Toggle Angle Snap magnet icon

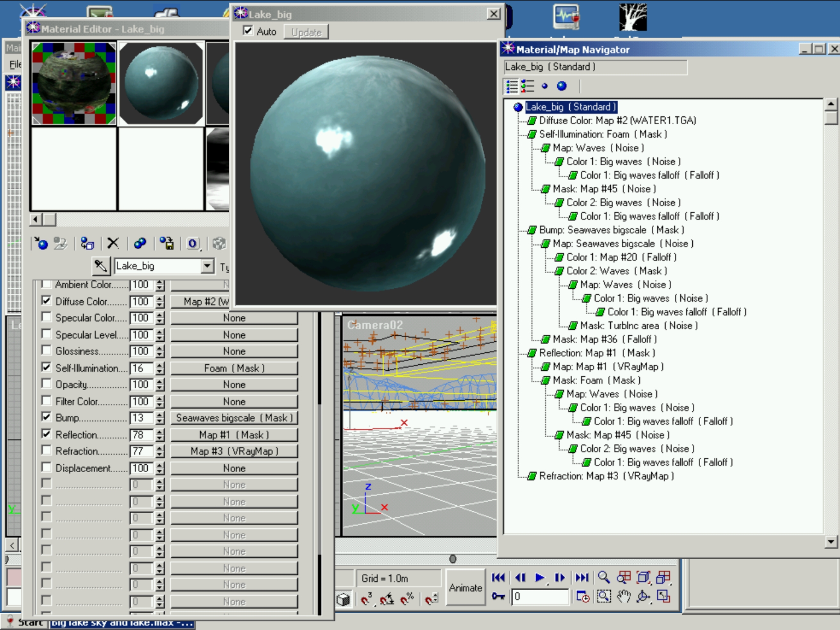click(386, 600)
